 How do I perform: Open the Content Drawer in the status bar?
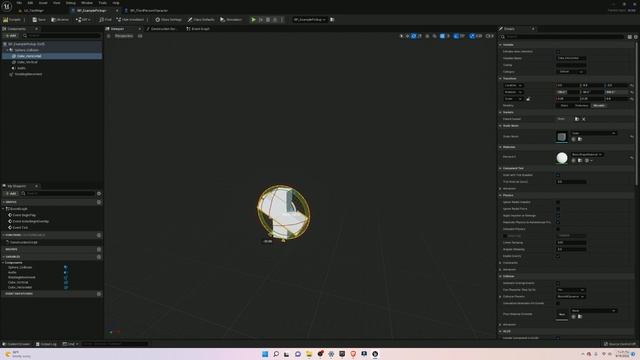click(16, 344)
